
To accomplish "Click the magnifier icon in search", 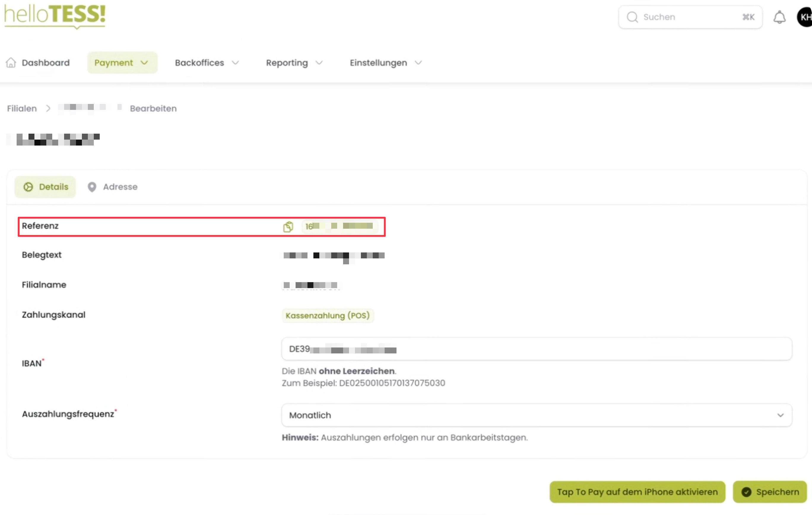I will (632, 17).
